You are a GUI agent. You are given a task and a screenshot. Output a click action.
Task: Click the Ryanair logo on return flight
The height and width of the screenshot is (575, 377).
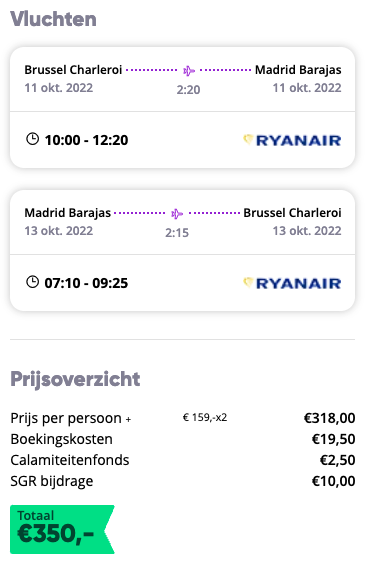pyautogui.click(x=292, y=283)
